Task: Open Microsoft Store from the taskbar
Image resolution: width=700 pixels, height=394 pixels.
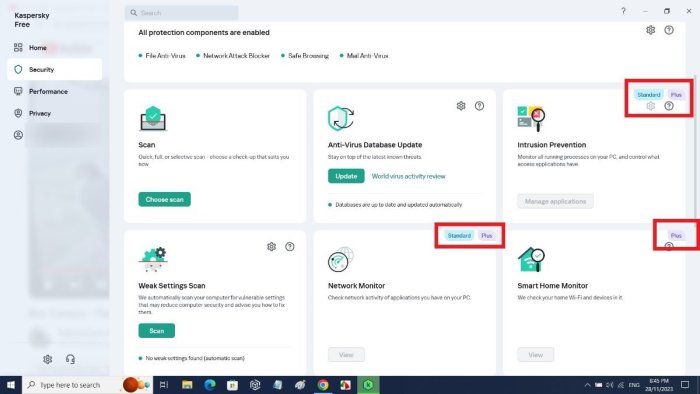Action: tap(232, 385)
